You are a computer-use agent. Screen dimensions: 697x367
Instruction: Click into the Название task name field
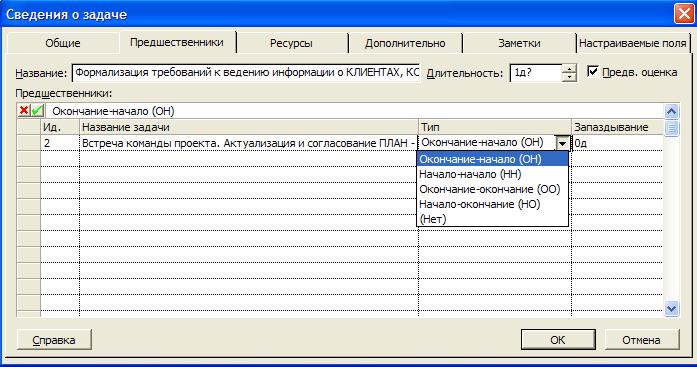(x=246, y=73)
